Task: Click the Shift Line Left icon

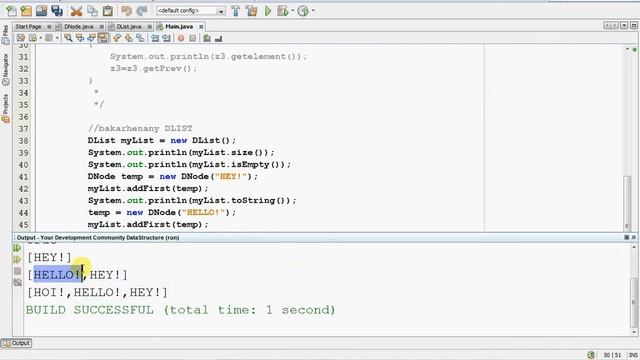Action: coord(155,38)
